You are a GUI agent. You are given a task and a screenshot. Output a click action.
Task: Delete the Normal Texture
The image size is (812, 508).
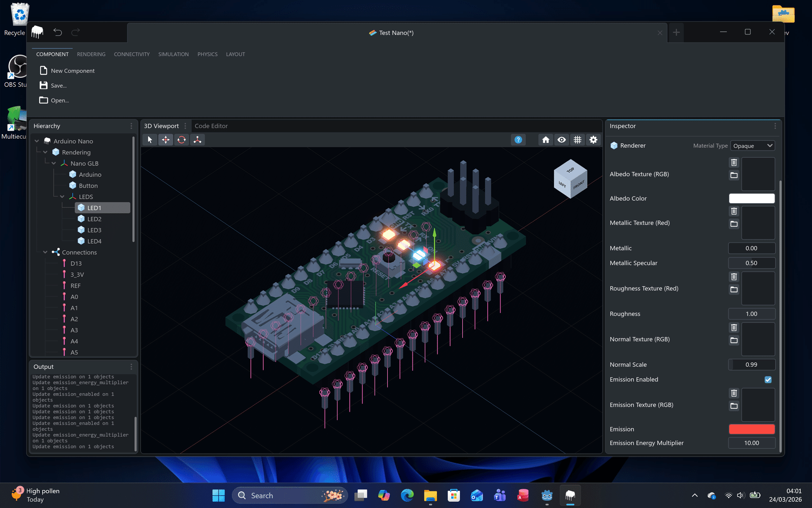734,328
